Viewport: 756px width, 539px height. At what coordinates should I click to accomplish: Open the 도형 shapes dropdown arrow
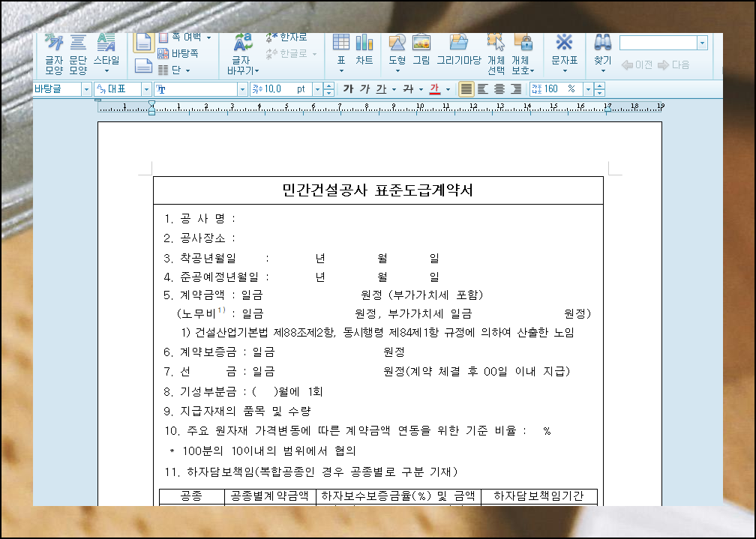coord(397,71)
